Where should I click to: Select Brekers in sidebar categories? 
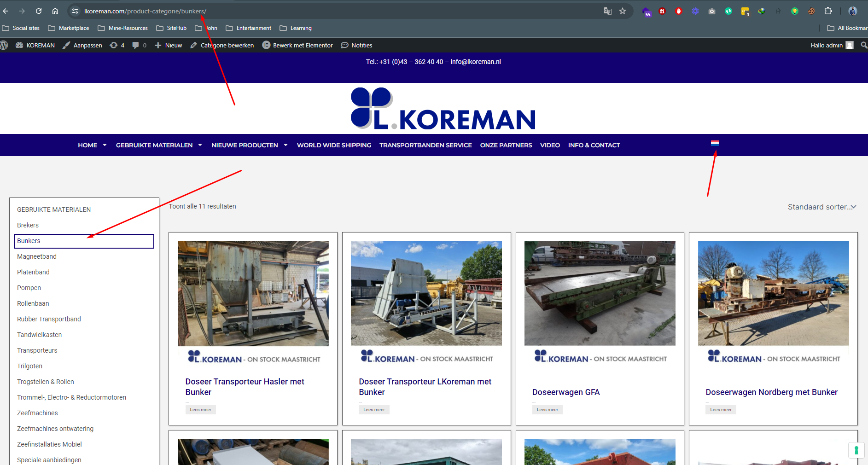tap(28, 225)
